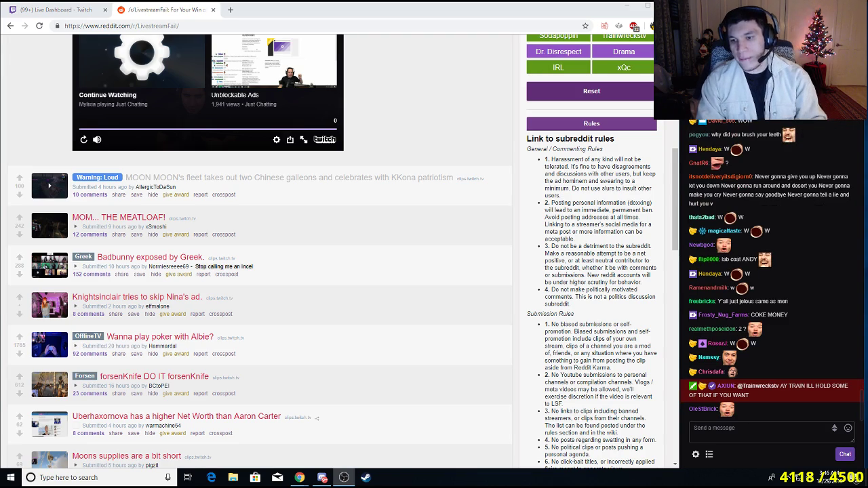The height and width of the screenshot is (488, 868).
Task: Expand the Moons supplies post preview
Action: tap(76, 466)
